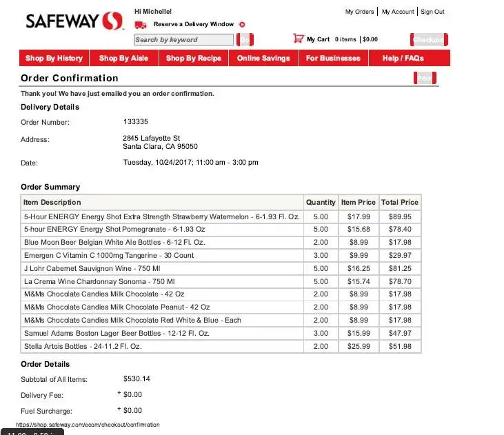Screen dimensions: 504x435
Task: Click total price $81.25
Action: (400, 268)
